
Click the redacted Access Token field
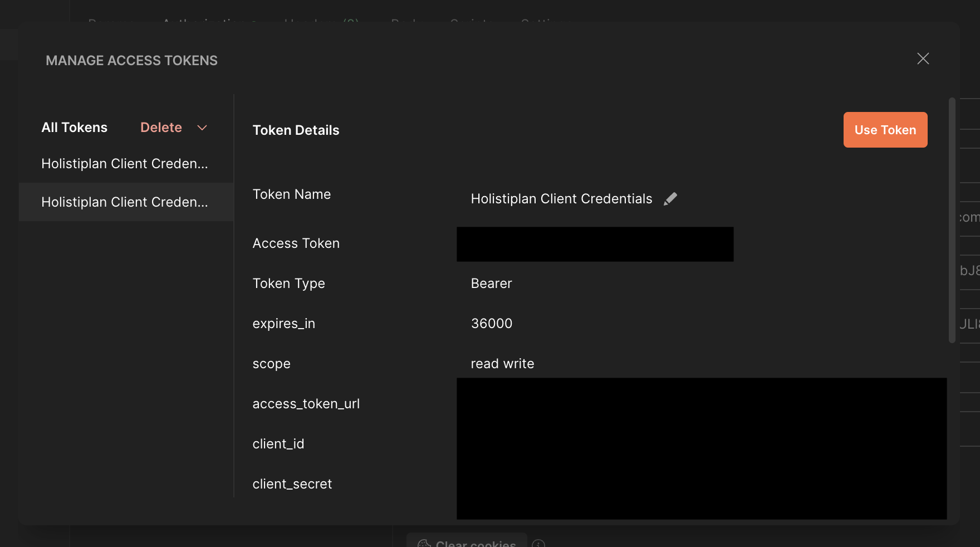coord(595,244)
